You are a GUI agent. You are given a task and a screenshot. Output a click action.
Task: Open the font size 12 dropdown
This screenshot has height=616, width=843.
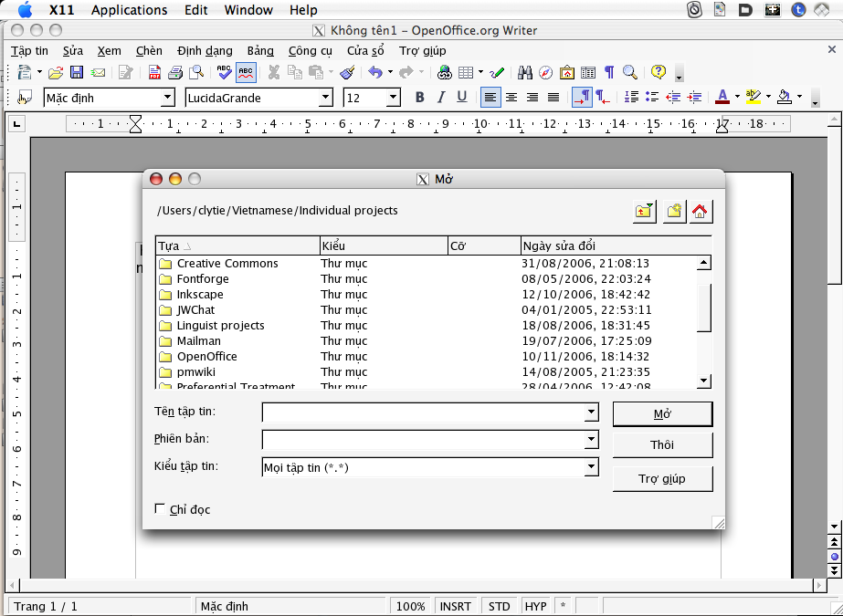pos(394,98)
